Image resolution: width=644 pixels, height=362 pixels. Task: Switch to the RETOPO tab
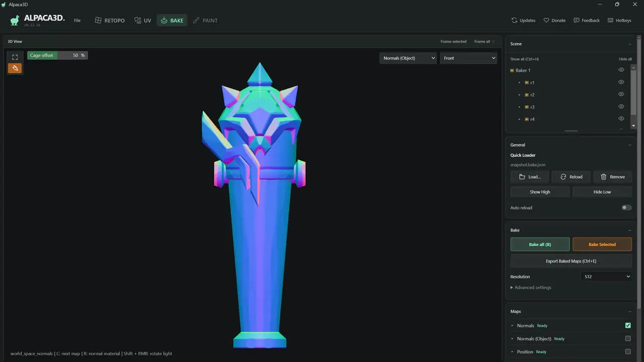point(110,21)
